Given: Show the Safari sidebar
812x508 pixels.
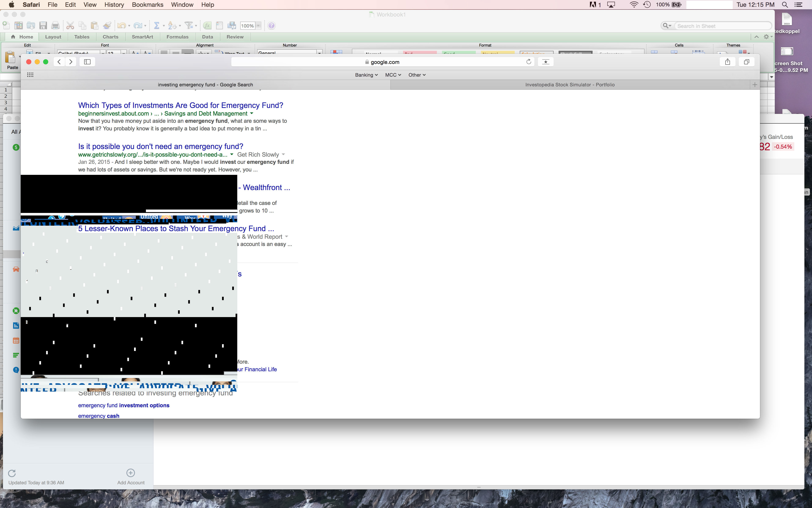Looking at the screenshot, I should [x=87, y=62].
